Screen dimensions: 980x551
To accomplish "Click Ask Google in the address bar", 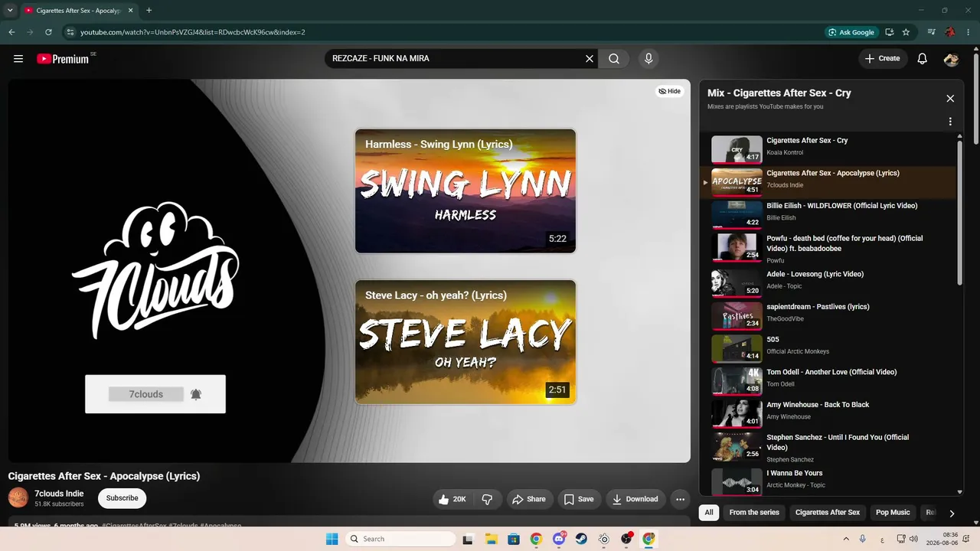I will 851,32.
